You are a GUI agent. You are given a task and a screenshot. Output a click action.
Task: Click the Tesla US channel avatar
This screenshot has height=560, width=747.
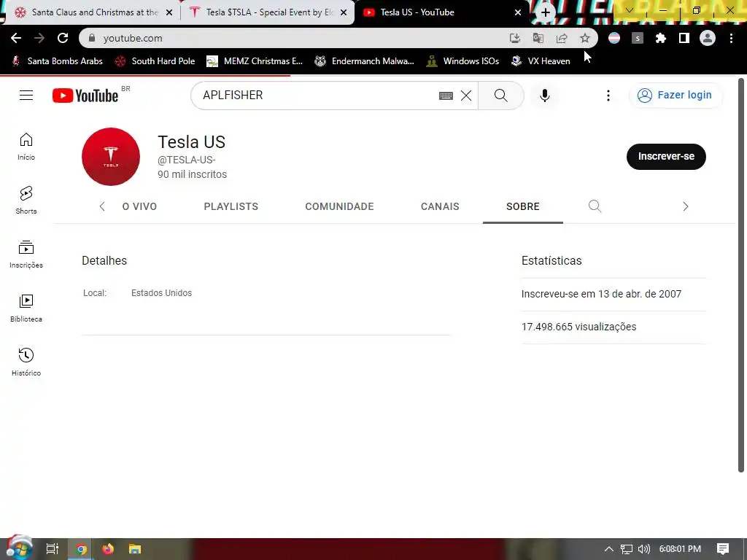pos(111,157)
